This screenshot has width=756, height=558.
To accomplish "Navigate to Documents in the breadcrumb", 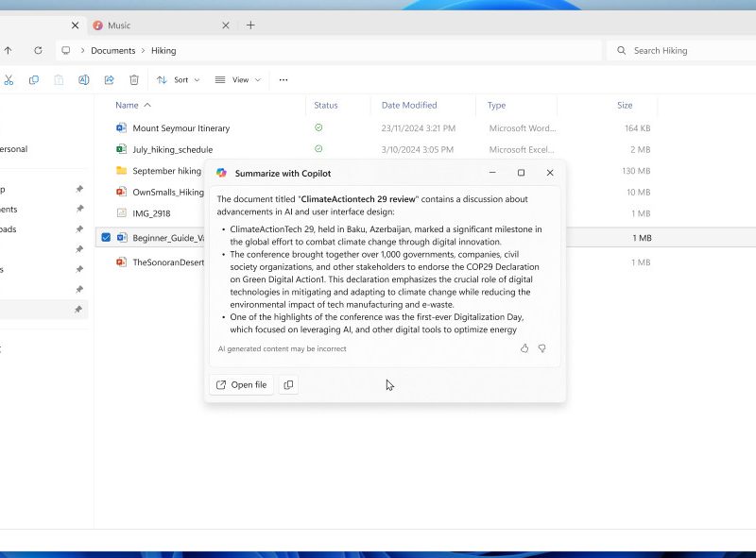I will click(x=112, y=50).
